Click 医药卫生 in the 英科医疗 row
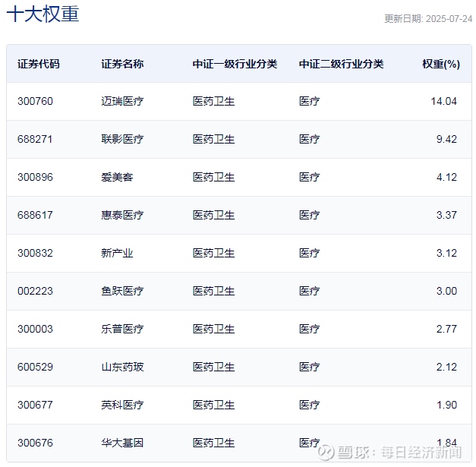The image size is (476, 467). 214,405
